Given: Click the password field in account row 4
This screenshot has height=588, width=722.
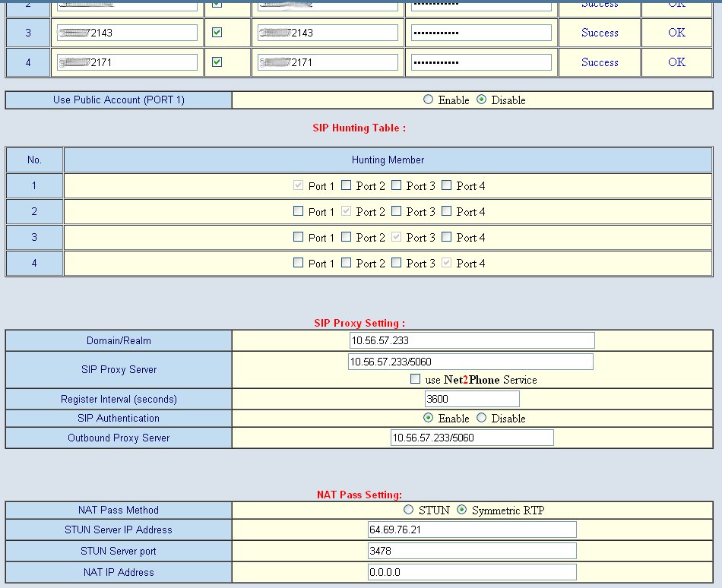Looking at the screenshot, I should coord(481,62).
